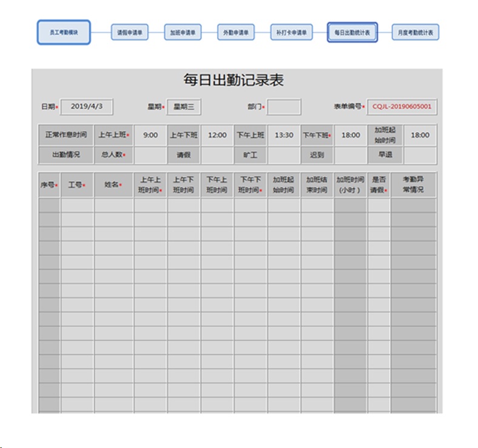Screen dimensions: 478x448
Task: Click the 考勤异常情况 column header
Action: [x=413, y=185]
